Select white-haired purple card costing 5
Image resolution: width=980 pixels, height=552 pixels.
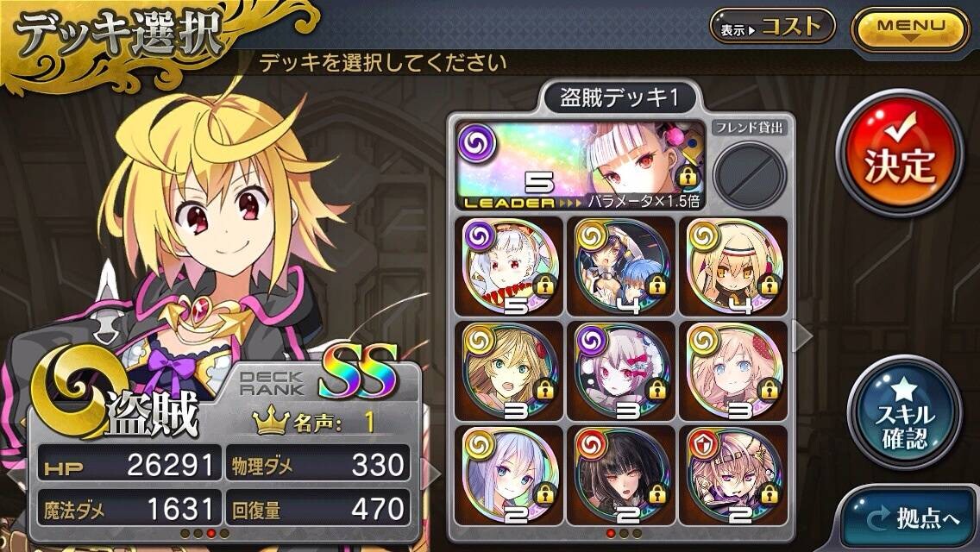coord(509,266)
